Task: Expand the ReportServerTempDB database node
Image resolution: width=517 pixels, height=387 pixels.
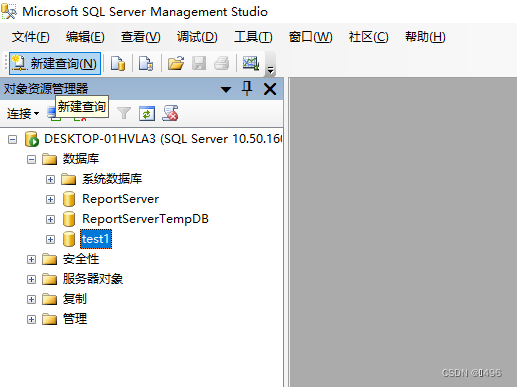Action: pos(50,219)
